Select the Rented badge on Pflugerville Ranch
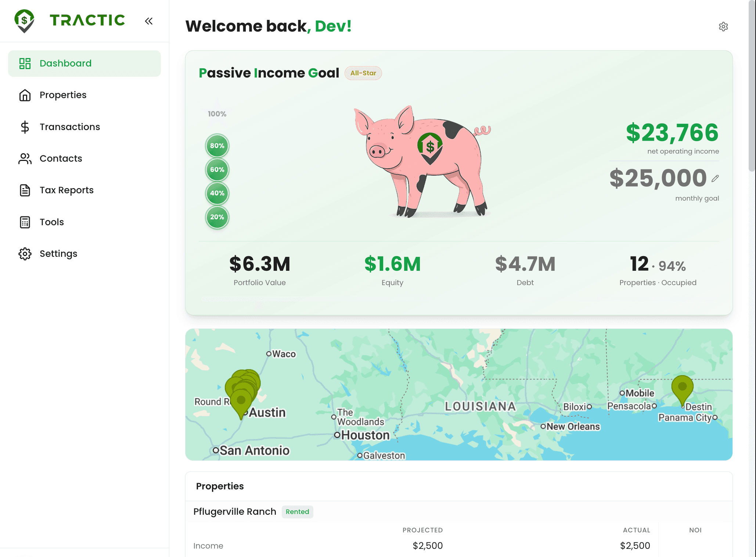Image resolution: width=756 pixels, height=557 pixels. 298,511
